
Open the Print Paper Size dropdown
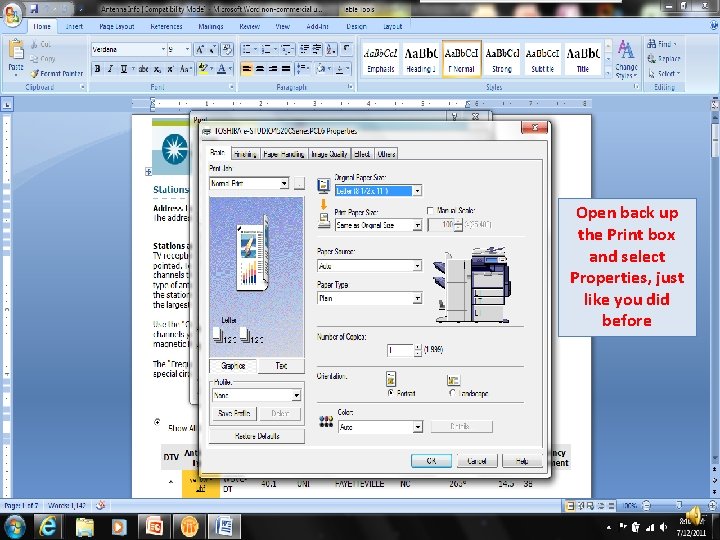point(417,225)
